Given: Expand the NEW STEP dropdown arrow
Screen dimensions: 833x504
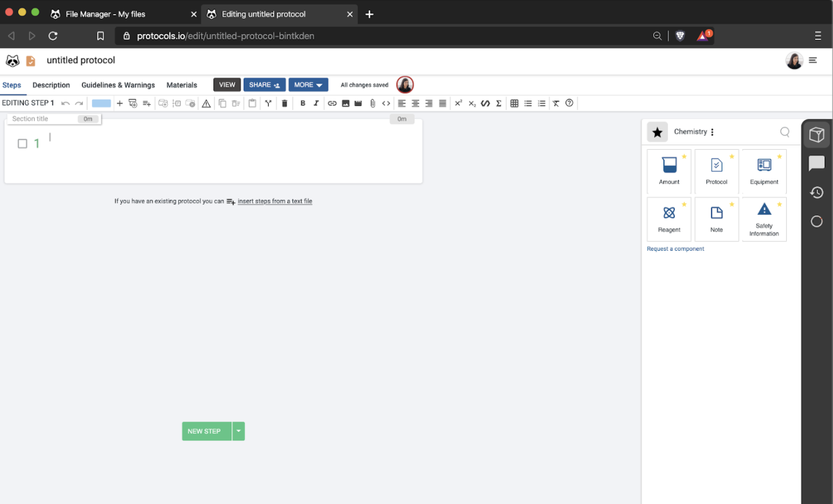Looking at the screenshot, I should click(x=238, y=431).
